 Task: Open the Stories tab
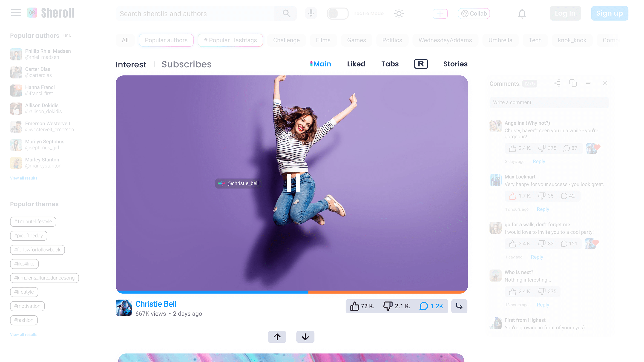(455, 64)
